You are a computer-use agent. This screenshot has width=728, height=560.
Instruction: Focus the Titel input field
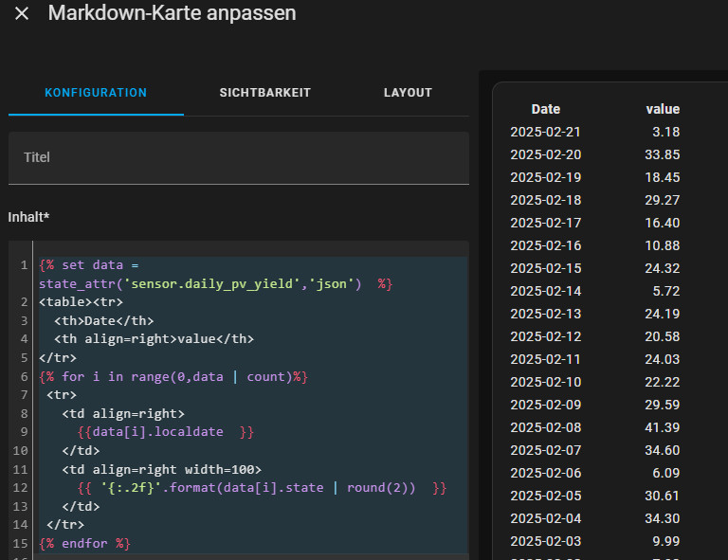tap(239, 157)
